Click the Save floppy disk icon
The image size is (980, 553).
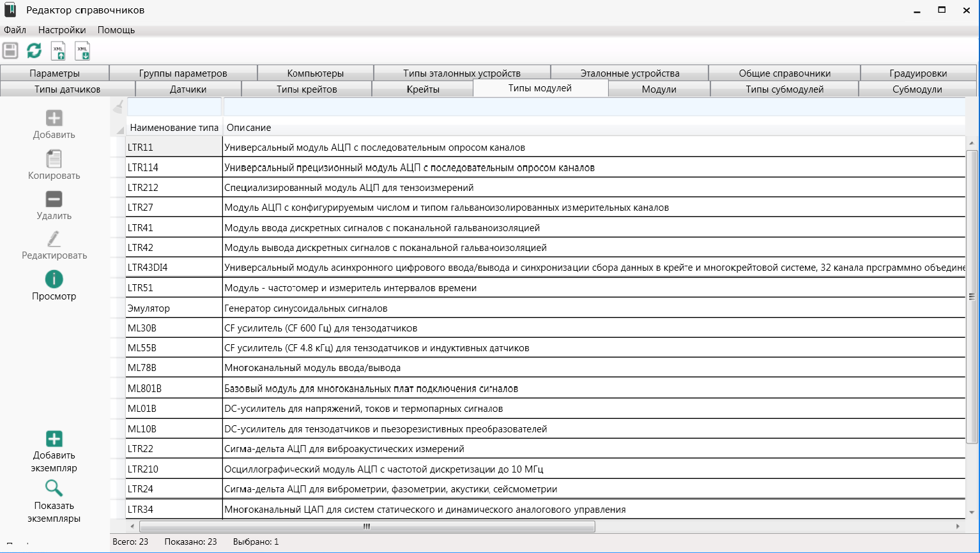[x=10, y=50]
